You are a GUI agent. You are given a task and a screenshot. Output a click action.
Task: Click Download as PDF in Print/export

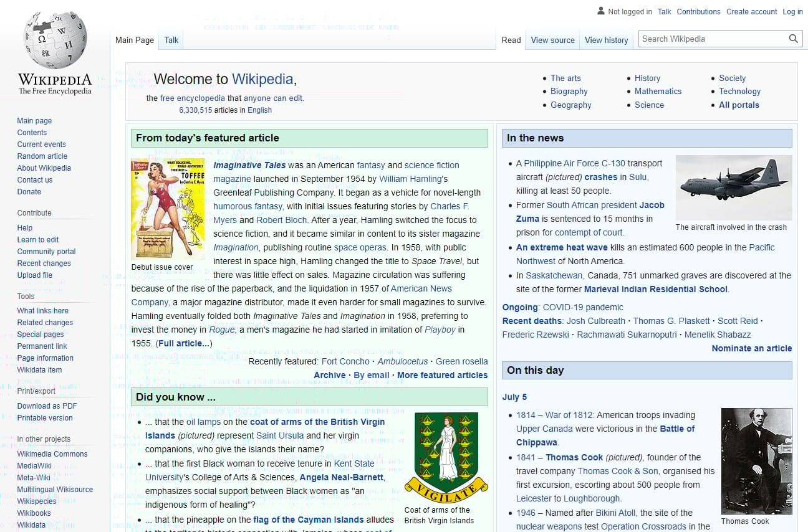(46, 406)
